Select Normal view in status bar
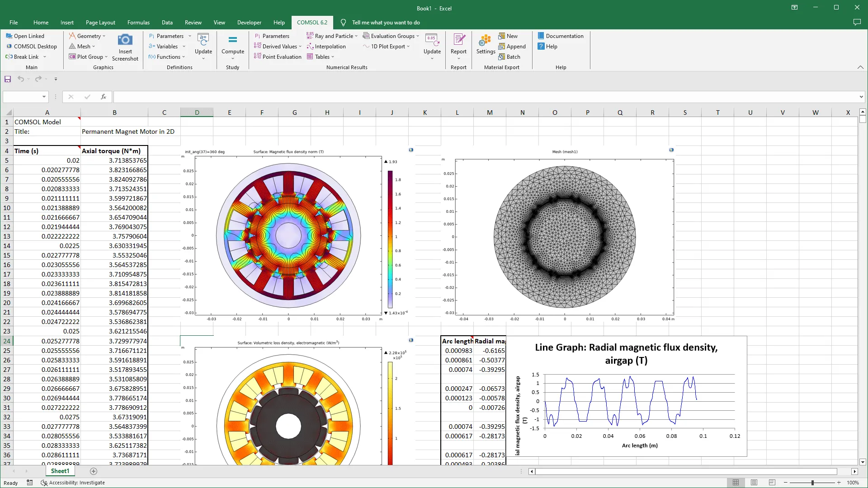The height and width of the screenshot is (488, 868). point(736,483)
